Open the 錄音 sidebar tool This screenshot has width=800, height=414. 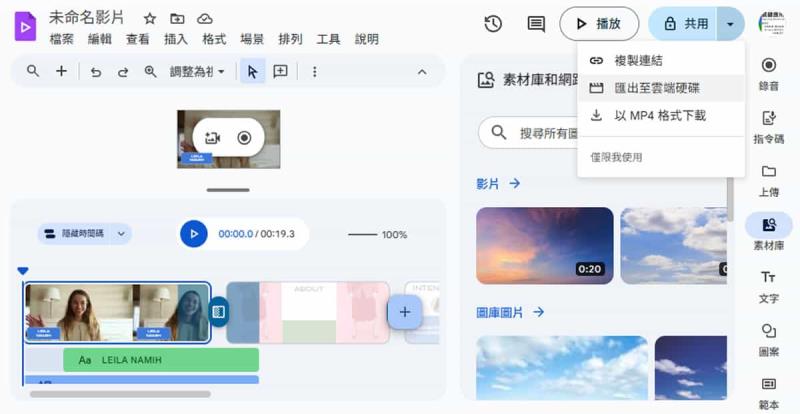coord(768,74)
